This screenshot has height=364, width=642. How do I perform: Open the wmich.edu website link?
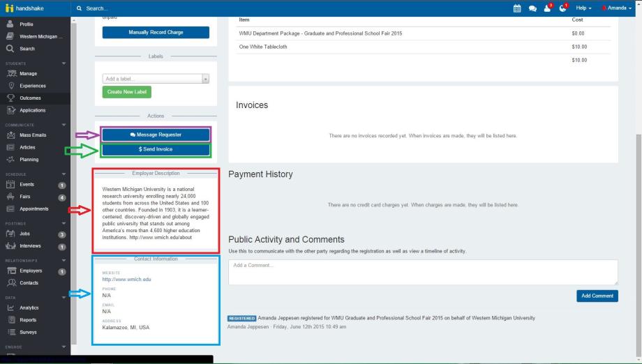126,280
